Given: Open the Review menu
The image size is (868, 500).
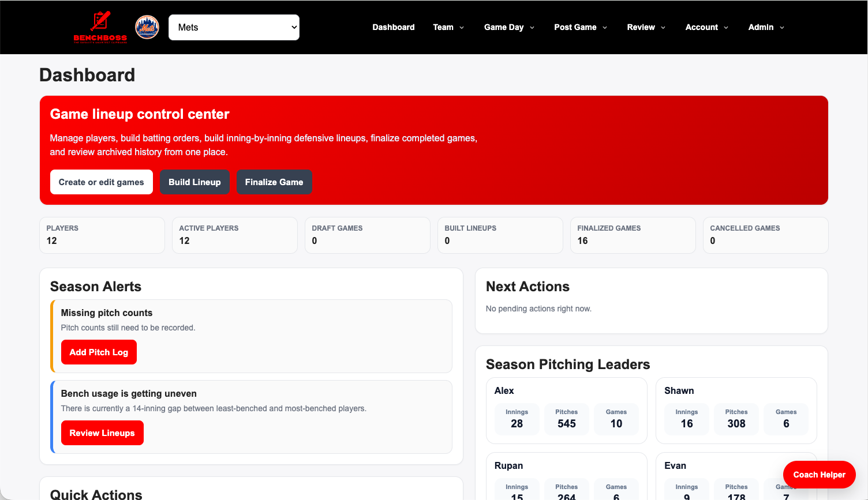Looking at the screenshot, I should [x=646, y=27].
